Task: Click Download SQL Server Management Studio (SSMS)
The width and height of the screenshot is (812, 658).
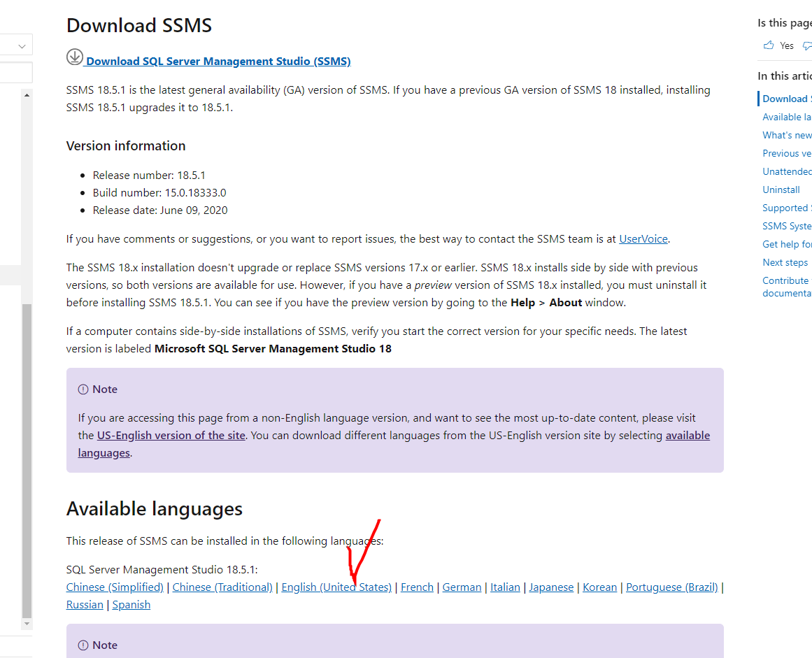Action: click(217, 61)
